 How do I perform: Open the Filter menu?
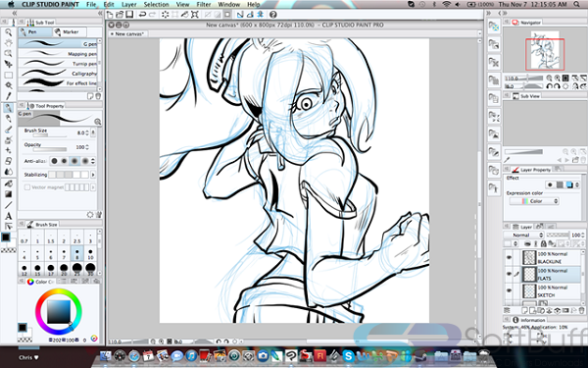(x=204, y=5)
